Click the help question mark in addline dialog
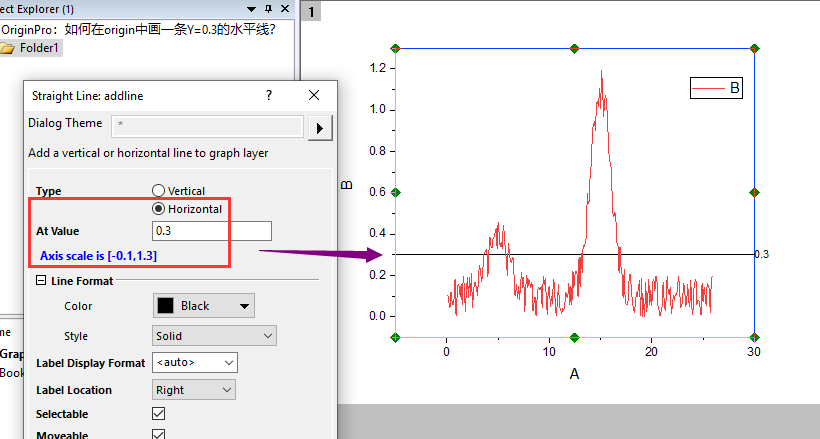This screenshot has width=820, height=439. (268, 95)
